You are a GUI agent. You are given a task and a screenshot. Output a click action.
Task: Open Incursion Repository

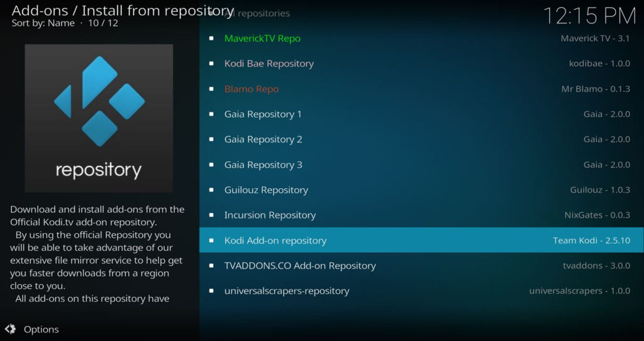point(421,215)
